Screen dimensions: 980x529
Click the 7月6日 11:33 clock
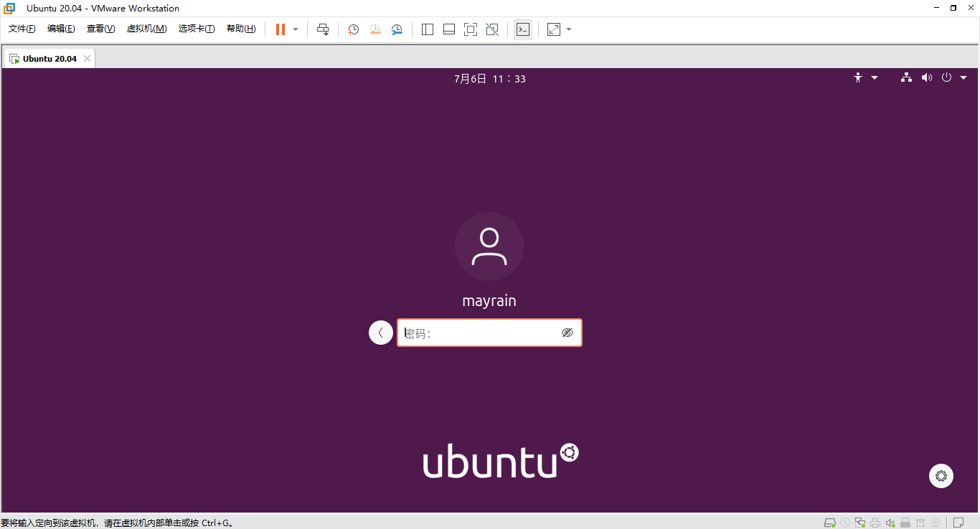click(490, 79)
